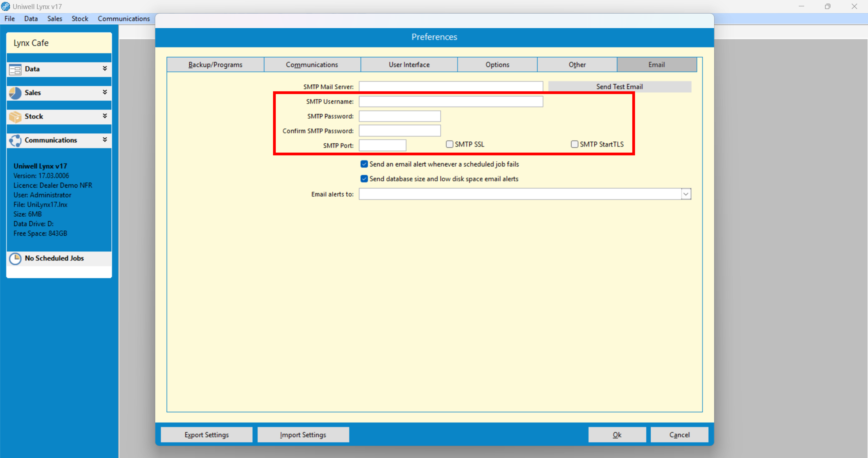Disable database size and low disk space alerts
The height and width of the screenshot is (458, 868).
point(364,179)
